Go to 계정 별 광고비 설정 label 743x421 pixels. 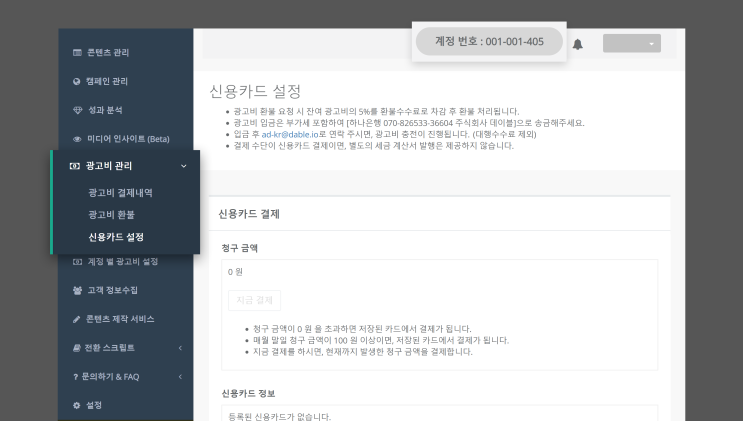coord(123,262)
